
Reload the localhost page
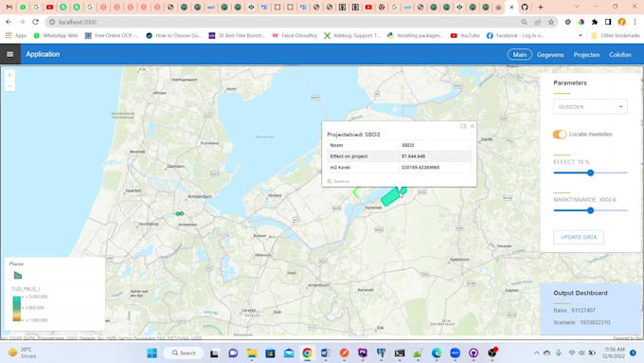(x=35, y=22)
